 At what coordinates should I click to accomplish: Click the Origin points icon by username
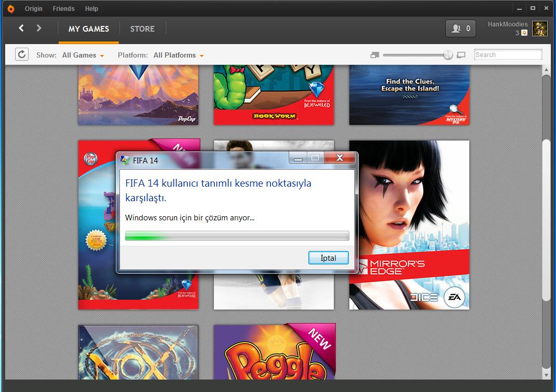(524, 33)
